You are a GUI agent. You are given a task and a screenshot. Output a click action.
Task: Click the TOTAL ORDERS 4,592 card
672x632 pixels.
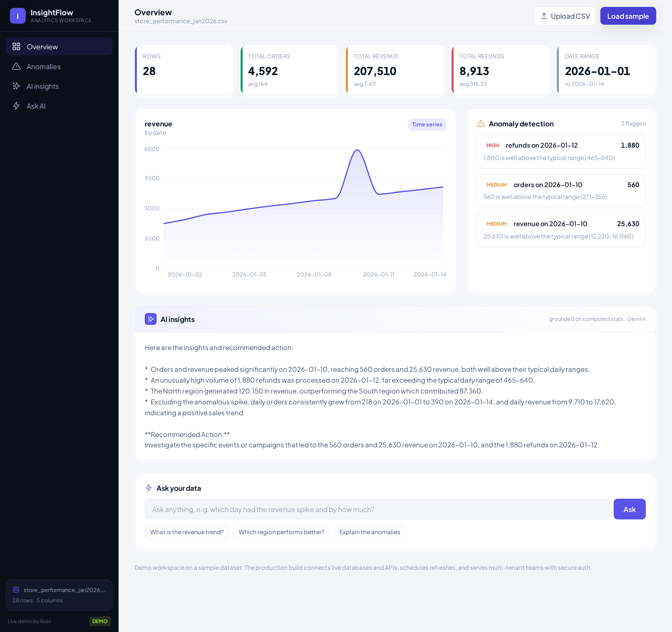[290, 70]
